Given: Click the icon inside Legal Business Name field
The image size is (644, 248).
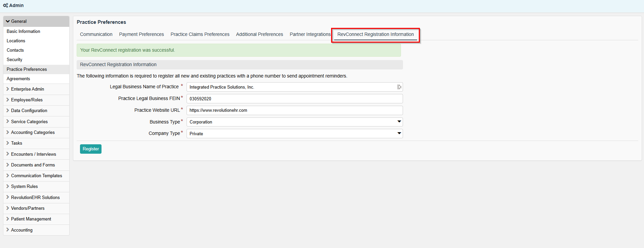Looking at the screenshot, I should click(399, 87).
